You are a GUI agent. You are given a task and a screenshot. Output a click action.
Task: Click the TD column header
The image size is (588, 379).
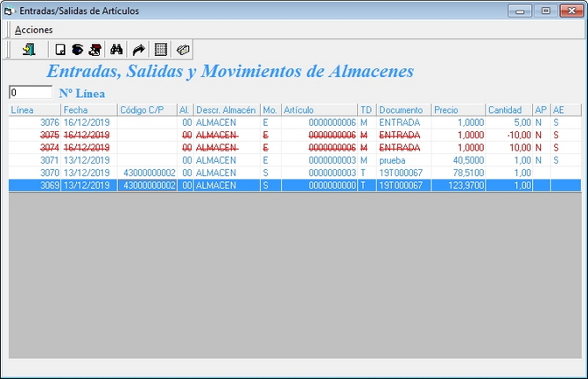[367, 110]
